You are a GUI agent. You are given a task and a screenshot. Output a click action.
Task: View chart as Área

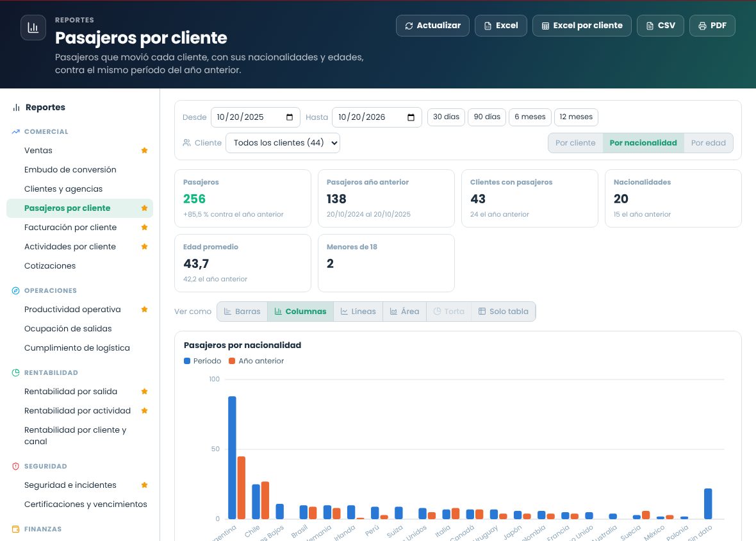point(404,312)
